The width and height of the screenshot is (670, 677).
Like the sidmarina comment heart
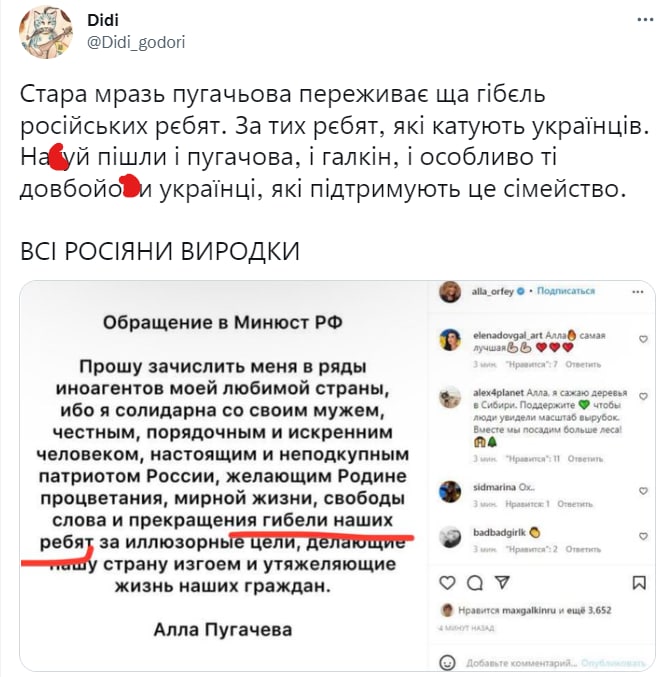click(643, 491)
